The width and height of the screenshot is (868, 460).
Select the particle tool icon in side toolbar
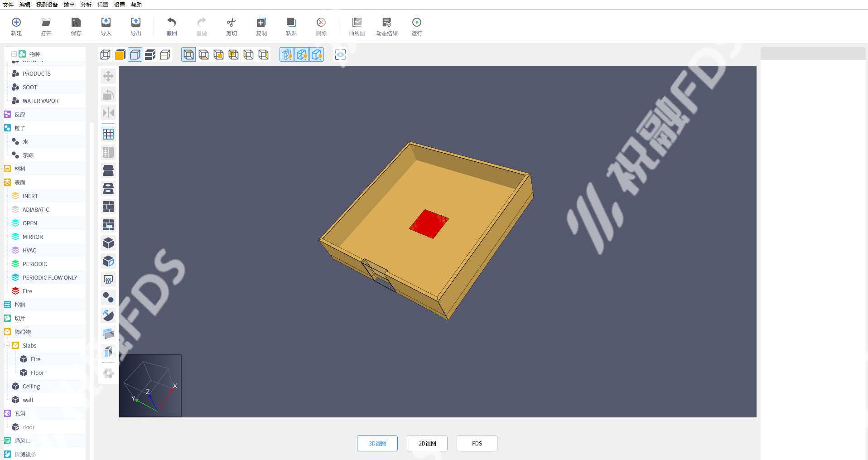pyautogui.click(x=108, y=297)
